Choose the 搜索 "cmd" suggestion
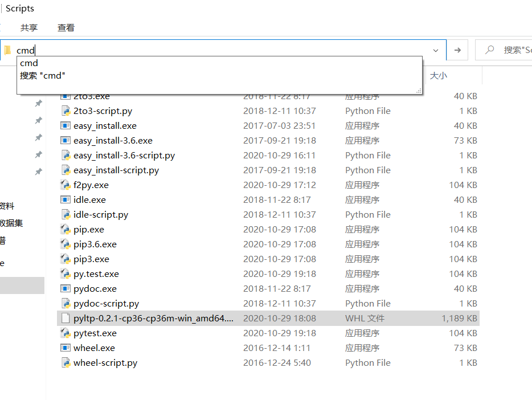Viewport: 532px width, 400px height. click(x=42, y=75)
